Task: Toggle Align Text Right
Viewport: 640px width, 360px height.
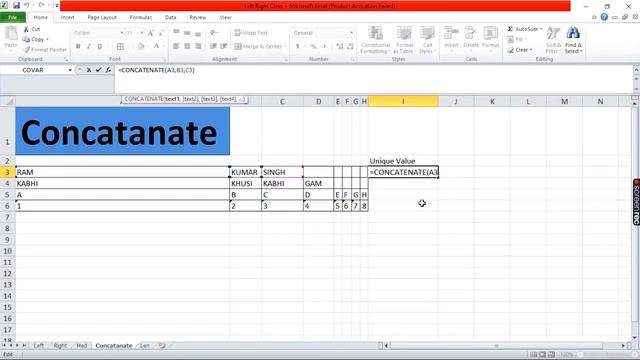Action: click(198, 47)
